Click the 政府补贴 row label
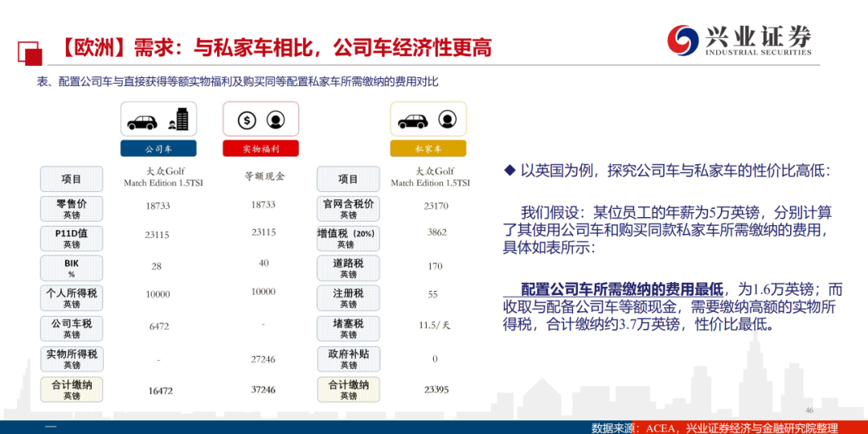This screenshot has height=434, width=868. (348, 358)
